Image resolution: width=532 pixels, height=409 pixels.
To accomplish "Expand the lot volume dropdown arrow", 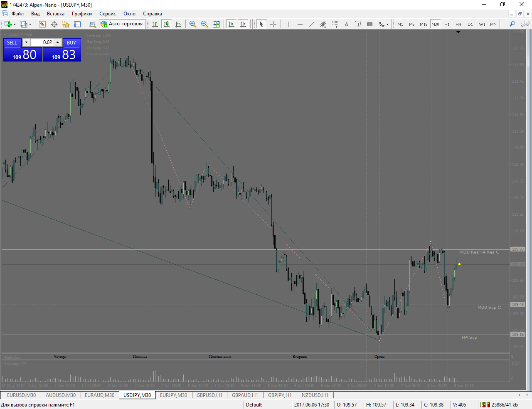I will [26, 42].
